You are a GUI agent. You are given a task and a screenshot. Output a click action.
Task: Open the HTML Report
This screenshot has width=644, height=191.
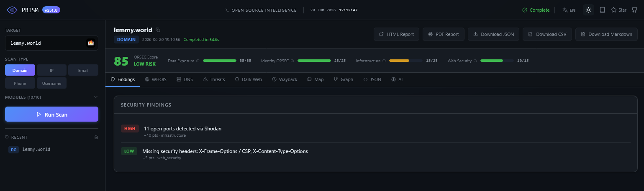click(x=396, y=34)
